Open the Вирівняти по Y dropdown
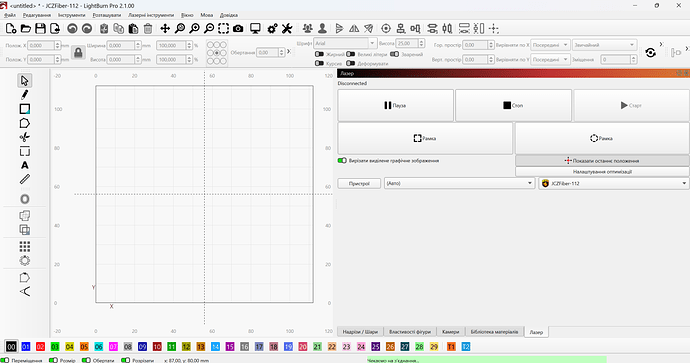The width and height of the screenshot is (690, 363). tap(551, 59)
